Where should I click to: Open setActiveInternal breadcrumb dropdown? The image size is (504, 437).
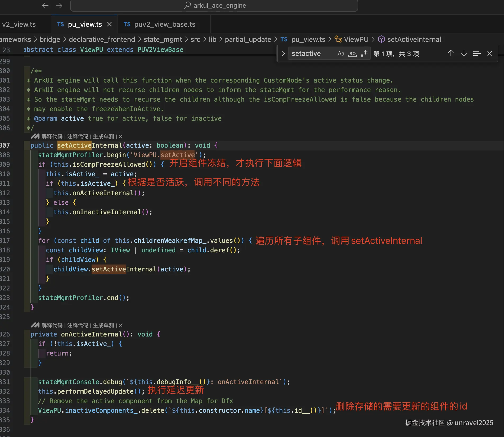414,39
